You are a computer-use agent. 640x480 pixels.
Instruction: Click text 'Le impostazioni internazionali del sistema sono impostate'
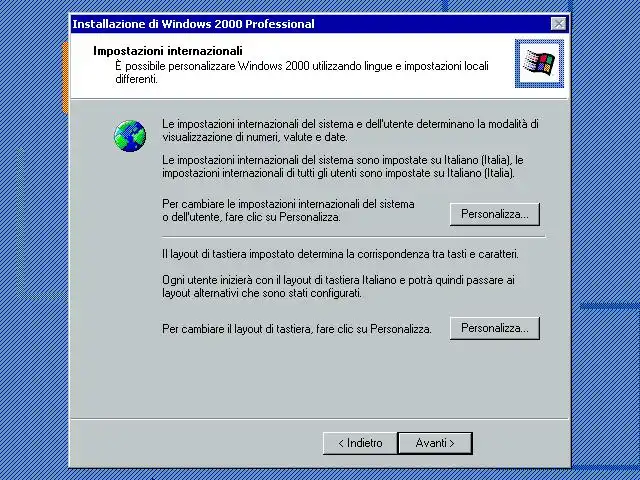pos(296,160)
